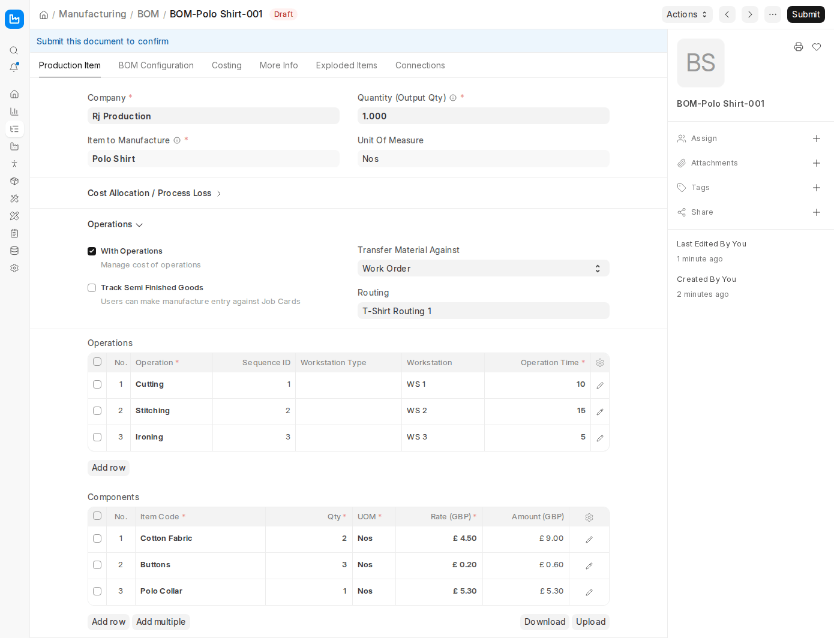Like the document with heart icon
The height and width of the screenshot is (638, 840).
tap(817, 47)
